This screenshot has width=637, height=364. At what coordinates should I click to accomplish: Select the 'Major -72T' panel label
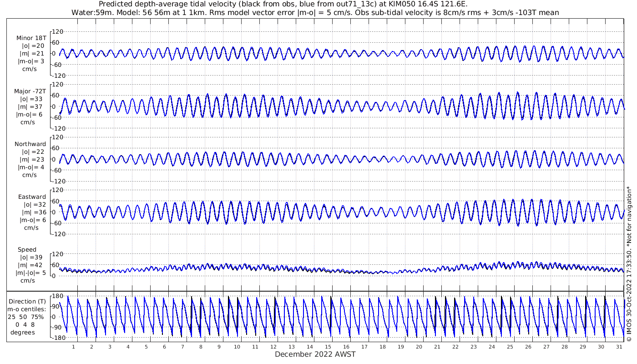tap(30, 91)
